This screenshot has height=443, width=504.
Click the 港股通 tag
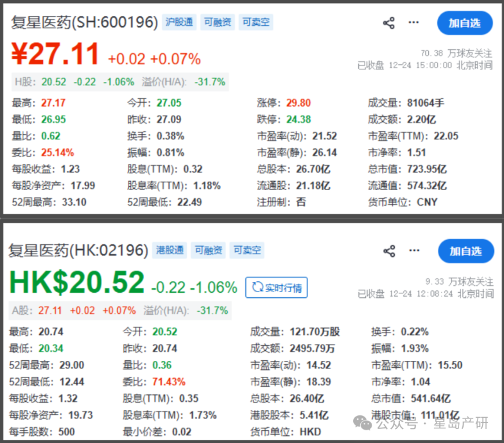170,250
